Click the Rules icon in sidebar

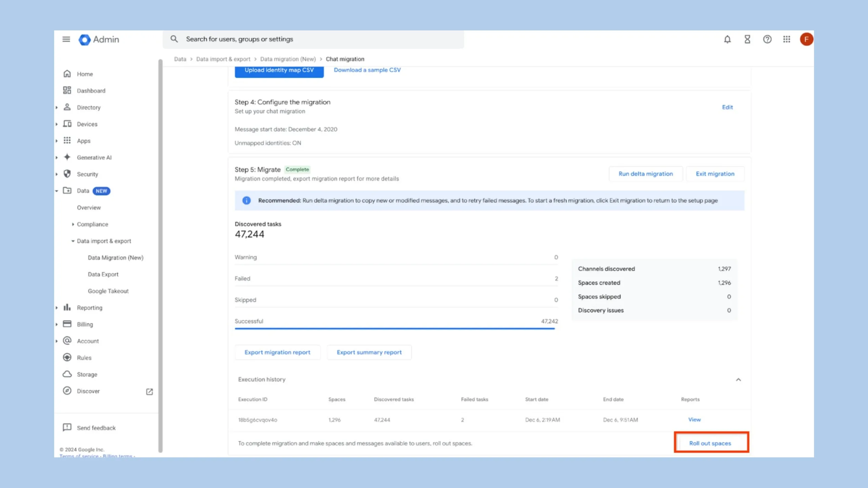67,357
